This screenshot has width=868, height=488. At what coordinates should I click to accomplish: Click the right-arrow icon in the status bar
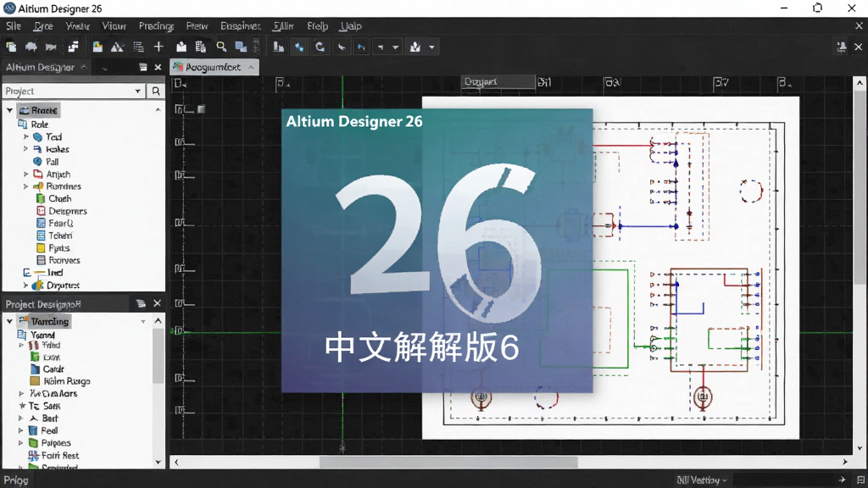pyautogui.click(x=842, y=480)
